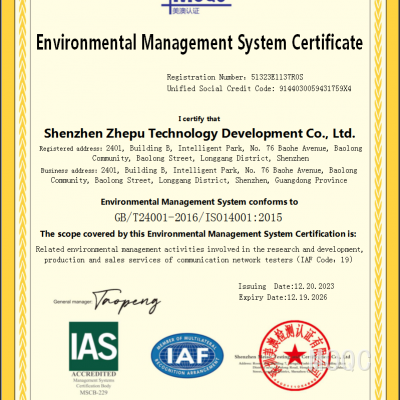Click the MSCB-229 code text

pos(94,393)
